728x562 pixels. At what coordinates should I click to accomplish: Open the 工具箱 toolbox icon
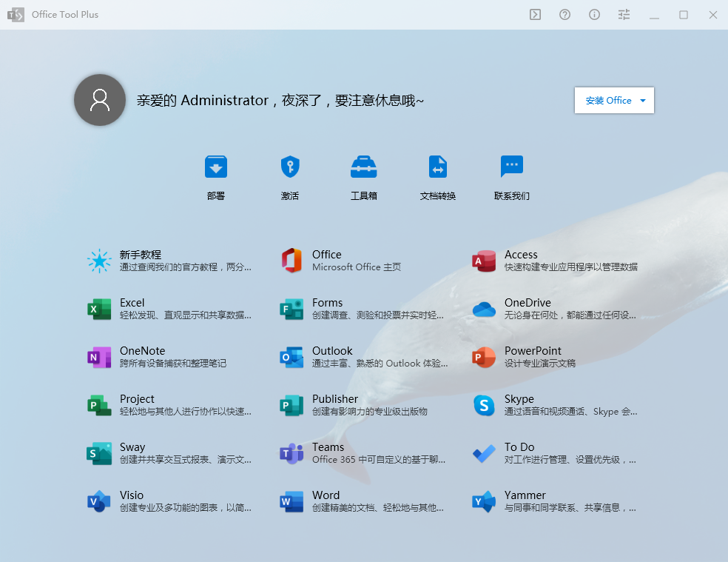(364, 167)
